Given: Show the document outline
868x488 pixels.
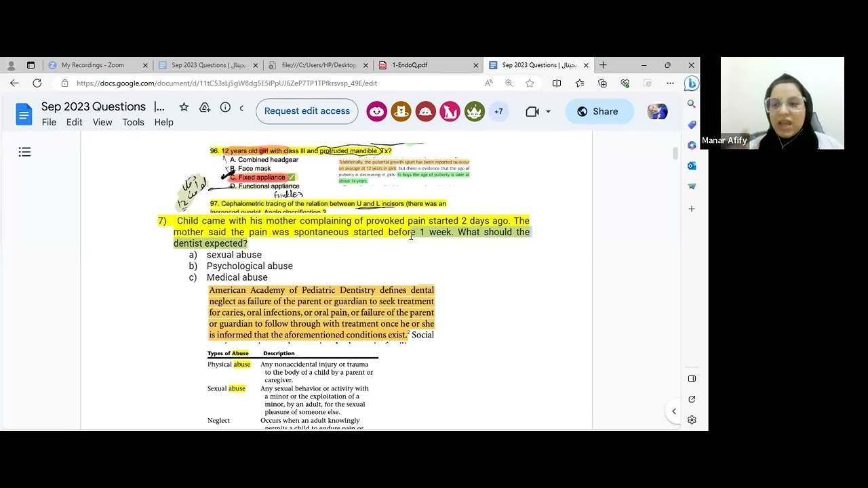Looking at the screenshot, I should click(24, 152).
